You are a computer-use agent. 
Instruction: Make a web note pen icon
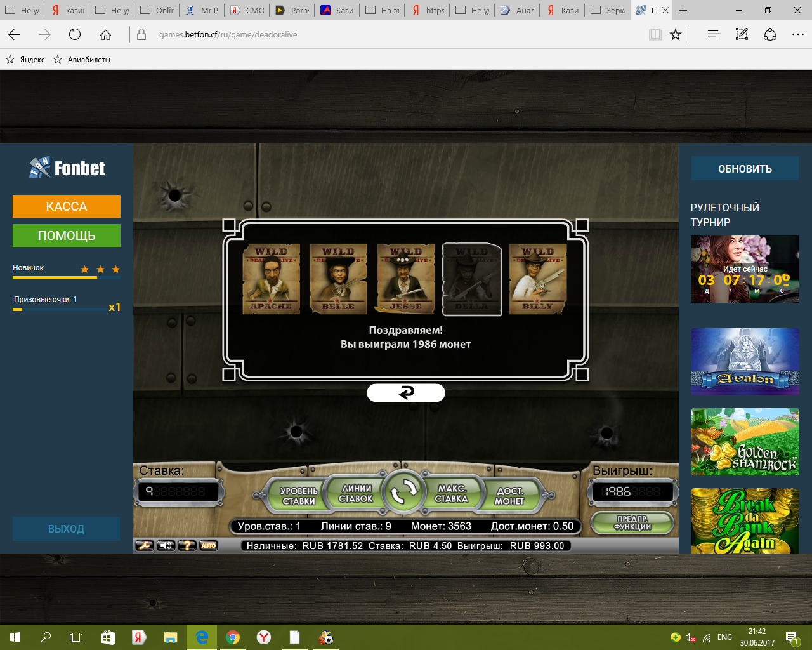pos(742,35)
